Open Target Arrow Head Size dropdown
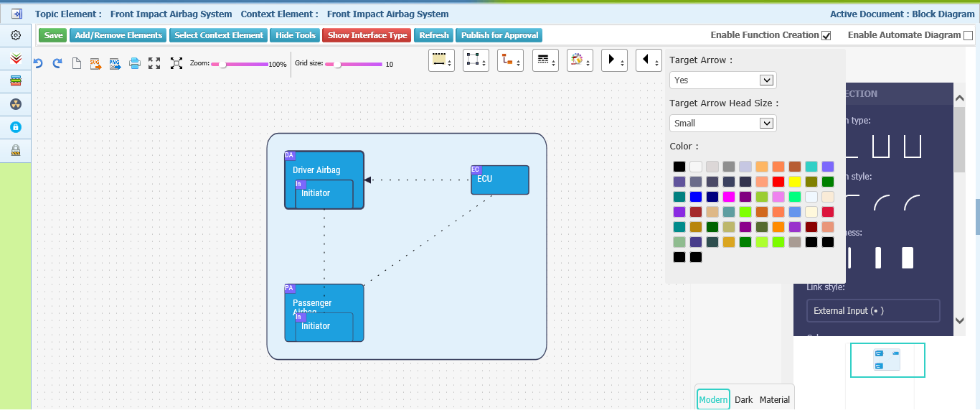 pyautogui.click(x=722, y=124)
